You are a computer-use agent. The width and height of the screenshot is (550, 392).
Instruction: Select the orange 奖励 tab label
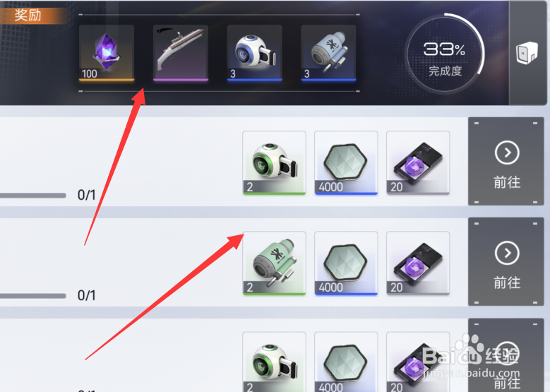coord(28,15)
